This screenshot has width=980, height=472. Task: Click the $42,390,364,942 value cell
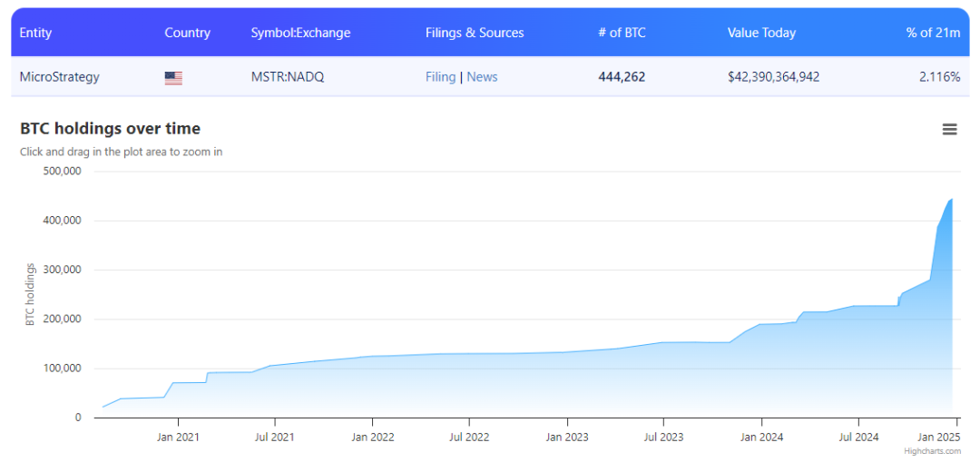point(773,77)
